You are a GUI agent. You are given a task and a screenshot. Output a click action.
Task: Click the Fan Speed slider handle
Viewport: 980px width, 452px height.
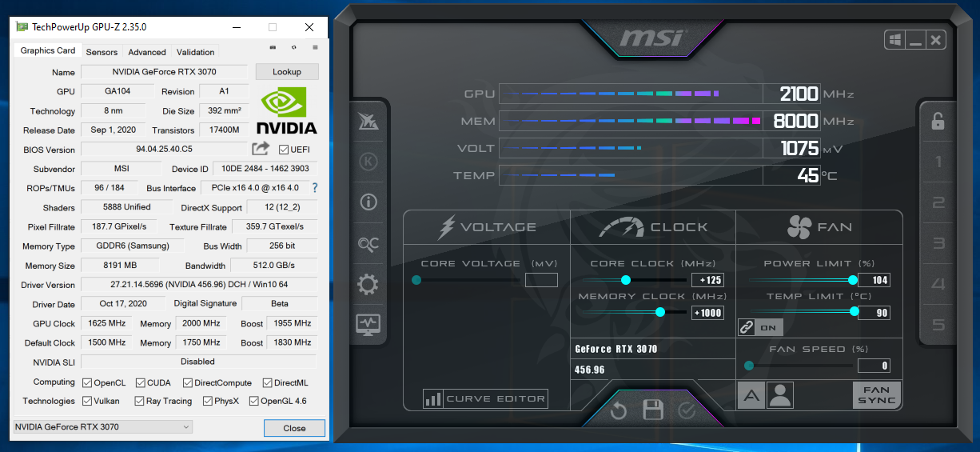749,366
